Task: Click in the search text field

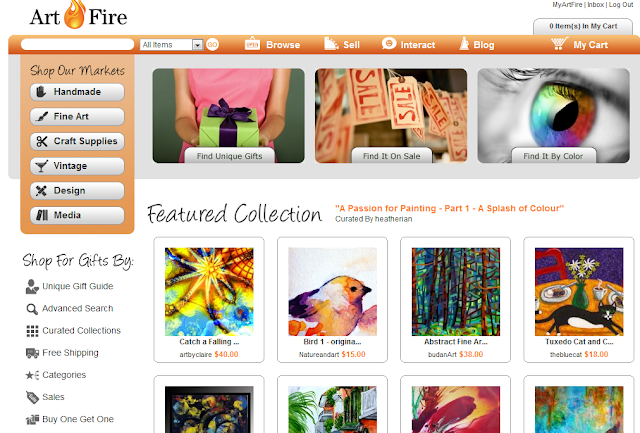Action: tap(78, 44)
